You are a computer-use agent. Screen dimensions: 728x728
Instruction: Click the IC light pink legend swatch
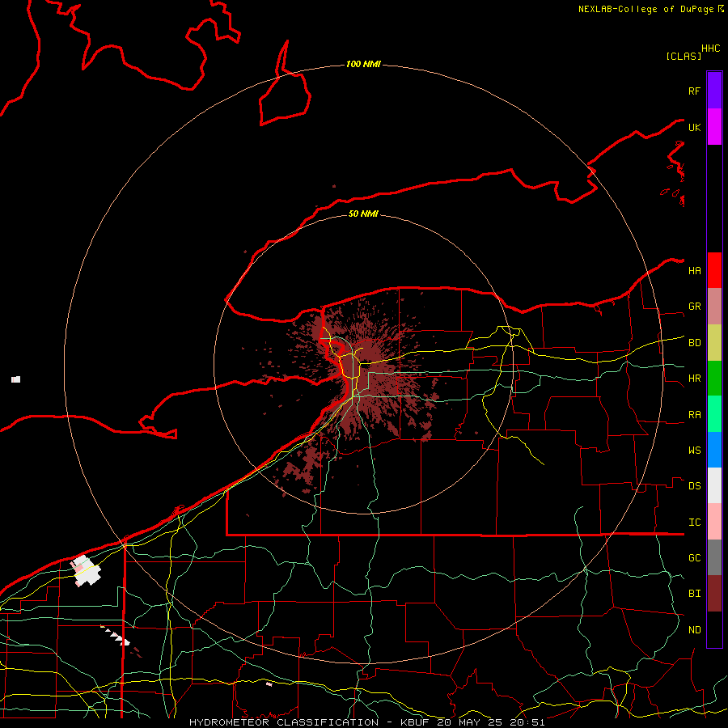pyautogui.click(x=714, y=522)
